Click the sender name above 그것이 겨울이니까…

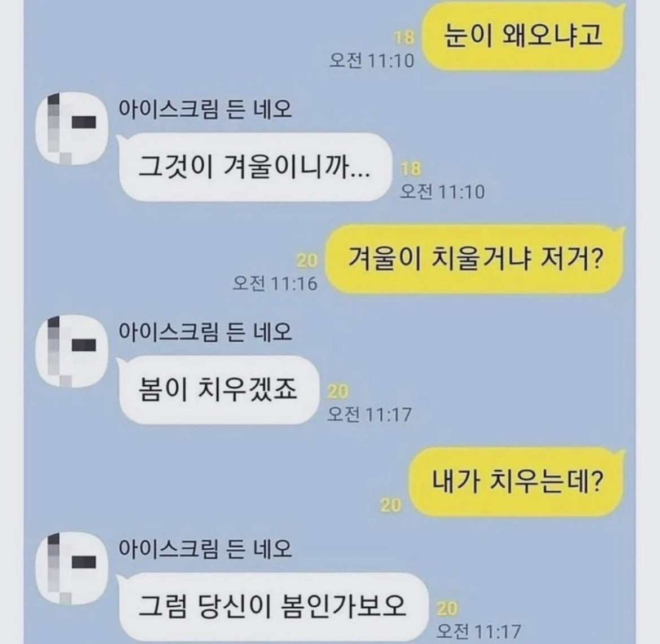point(205,109)
